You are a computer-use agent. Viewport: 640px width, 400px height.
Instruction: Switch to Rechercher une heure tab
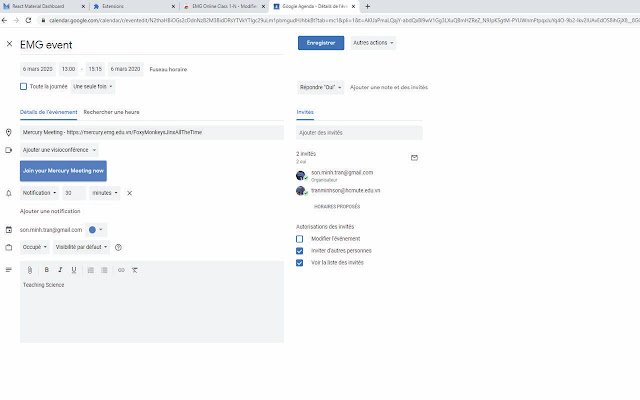click(111, 112)
